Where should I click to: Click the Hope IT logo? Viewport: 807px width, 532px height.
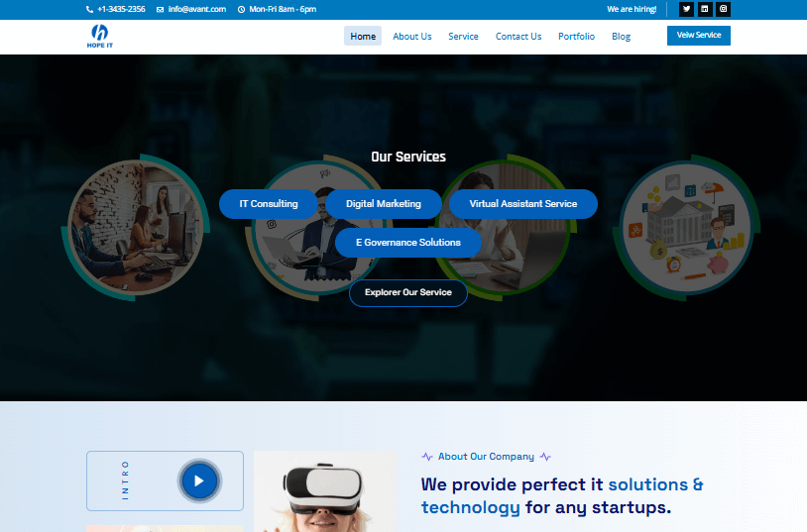tap(100, 37)
